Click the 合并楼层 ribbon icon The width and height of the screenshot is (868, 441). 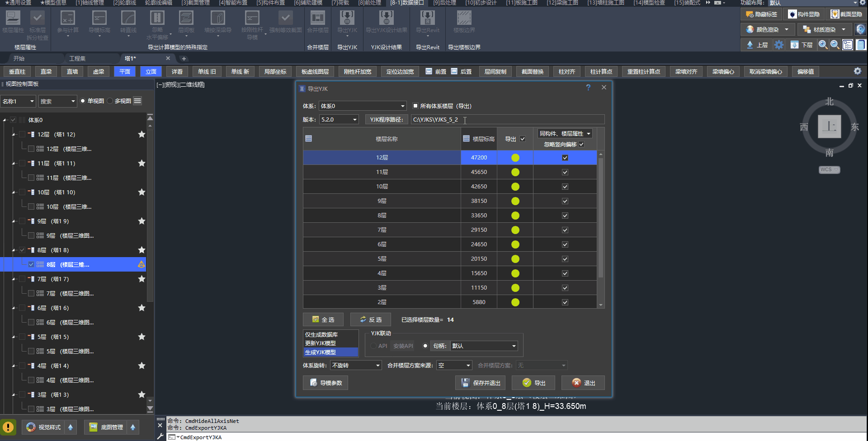(317, 19)
